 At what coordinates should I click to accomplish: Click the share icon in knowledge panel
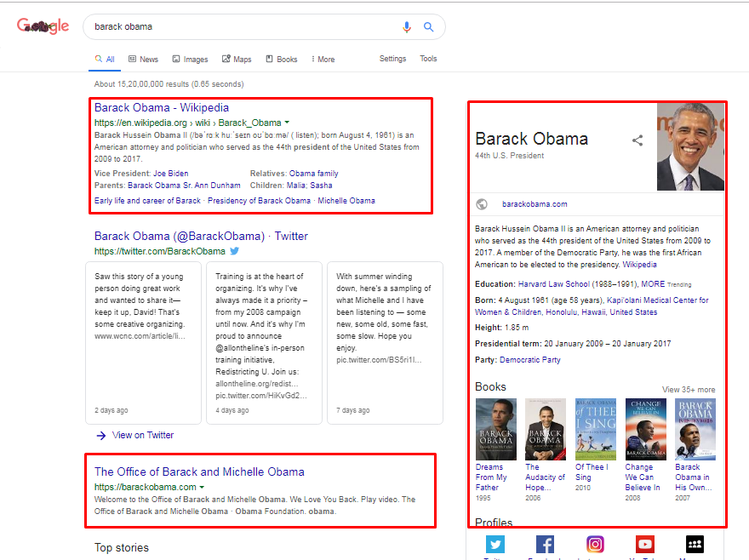(638, 140)
